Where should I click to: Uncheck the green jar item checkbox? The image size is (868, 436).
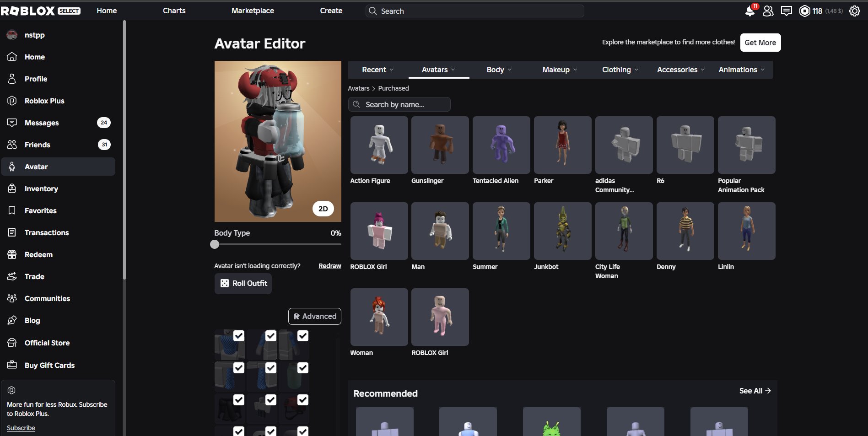[x=303, y=368]
